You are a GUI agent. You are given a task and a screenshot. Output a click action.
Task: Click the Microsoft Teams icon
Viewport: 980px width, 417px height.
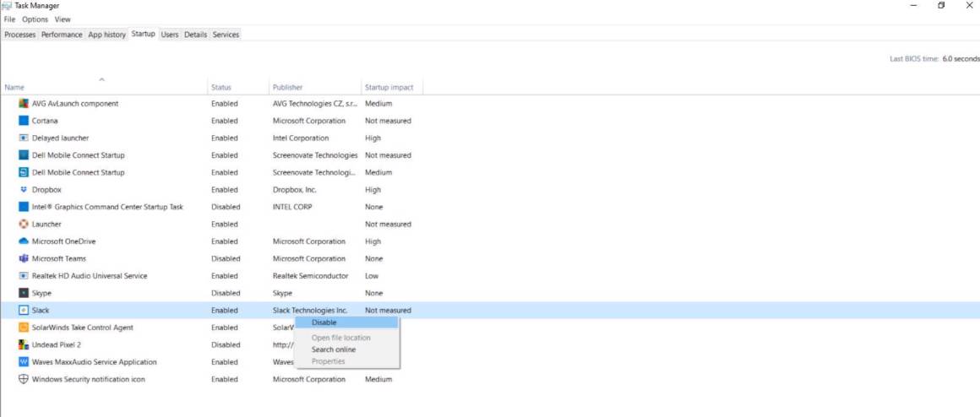[24, 259]
